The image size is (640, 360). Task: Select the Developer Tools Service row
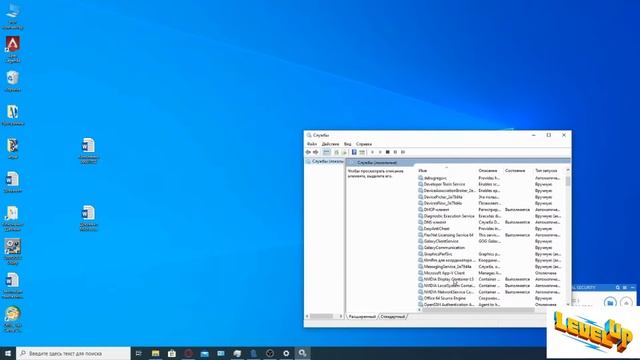(x=491, y=184)
